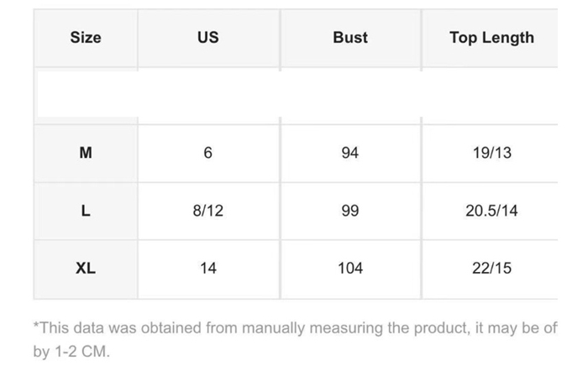
Task: Click top length value 19/13
Action: (492, 153)
